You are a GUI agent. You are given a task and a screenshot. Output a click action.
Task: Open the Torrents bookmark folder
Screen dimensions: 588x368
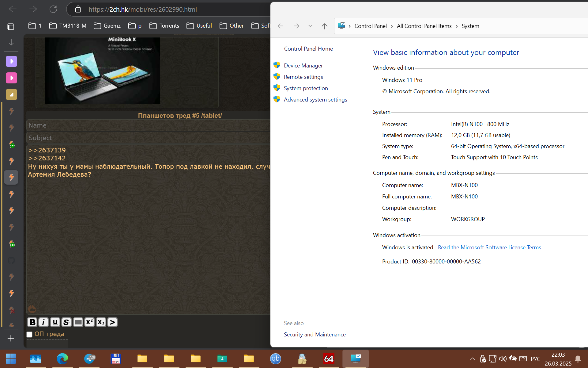pos(164,26)
